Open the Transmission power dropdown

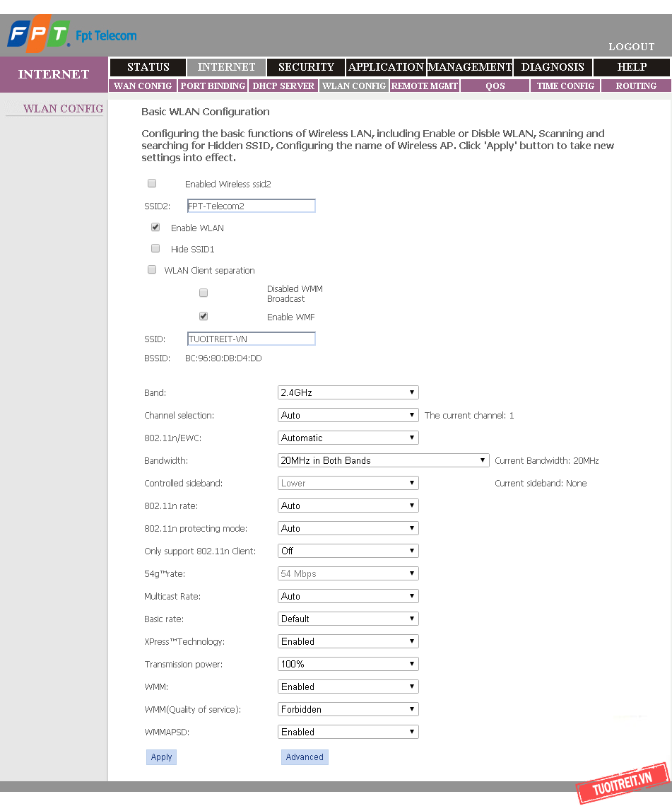click(348, 664)
